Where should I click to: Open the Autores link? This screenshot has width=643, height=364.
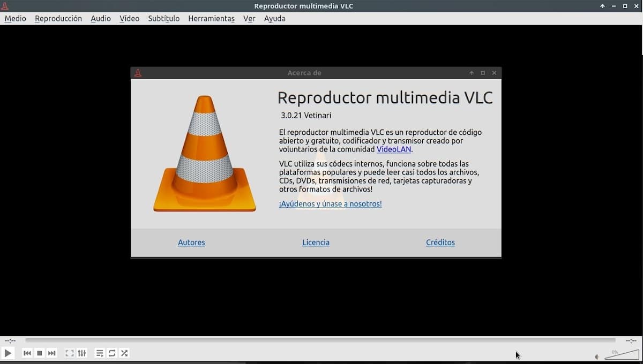click(x=191, y=242)
